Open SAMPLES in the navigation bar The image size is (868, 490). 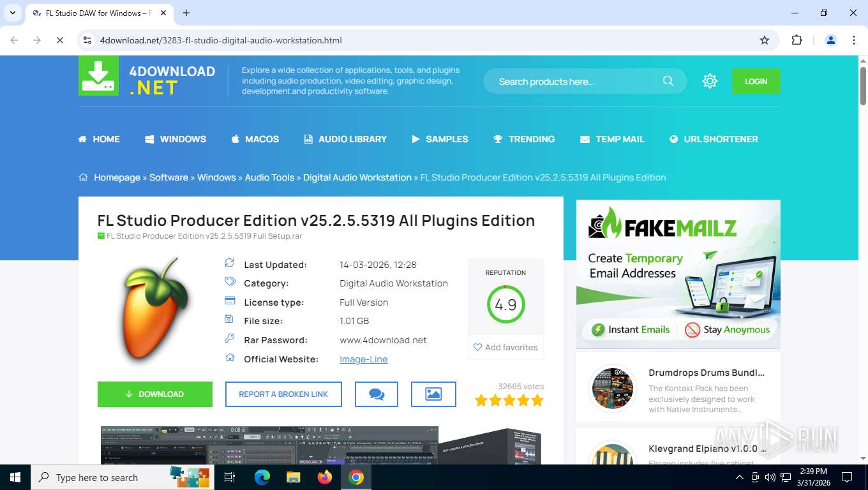pyautogui.click(x=440, y=139)
